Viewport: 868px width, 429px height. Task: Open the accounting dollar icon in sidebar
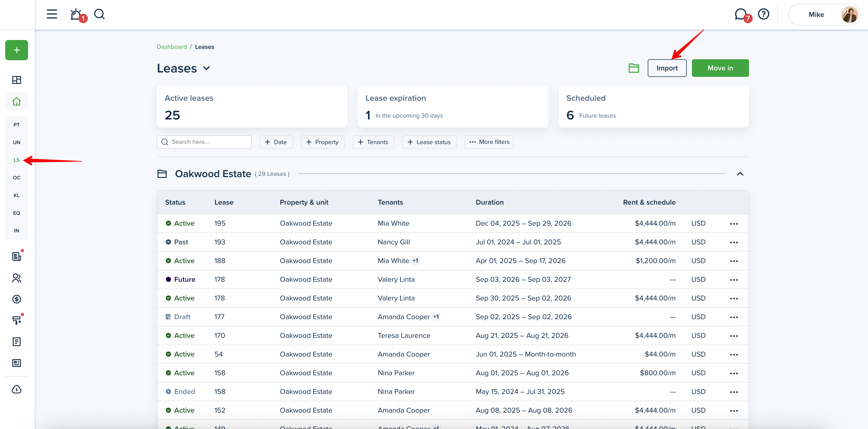(x=17, y=299)
